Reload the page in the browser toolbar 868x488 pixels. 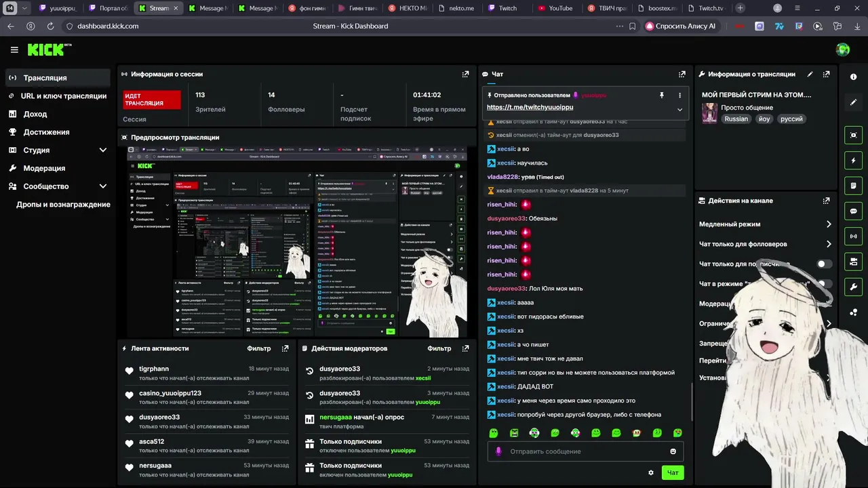pyautogui.click(x=50, y=26)
